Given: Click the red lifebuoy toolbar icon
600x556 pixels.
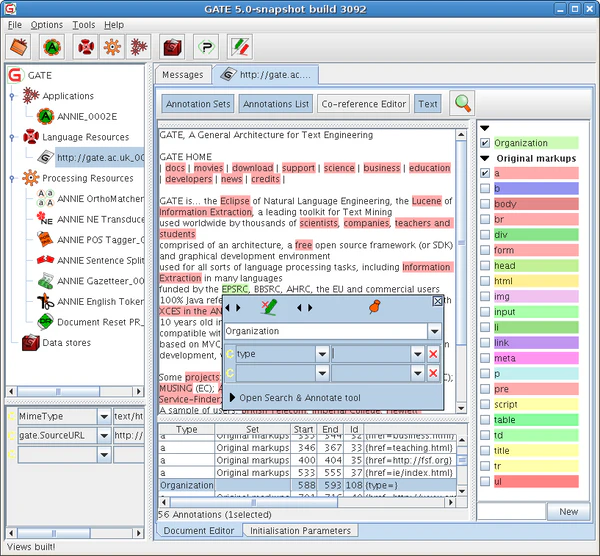Looking at the screenshot, I should coord(87,46).
